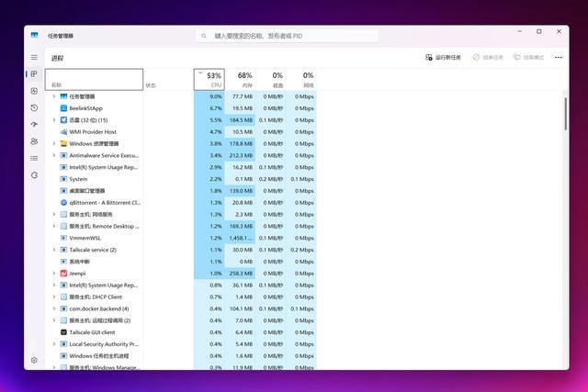Open the hamburger navigation menu
Viewport: 588px width, 392px height.
(34, 57)
